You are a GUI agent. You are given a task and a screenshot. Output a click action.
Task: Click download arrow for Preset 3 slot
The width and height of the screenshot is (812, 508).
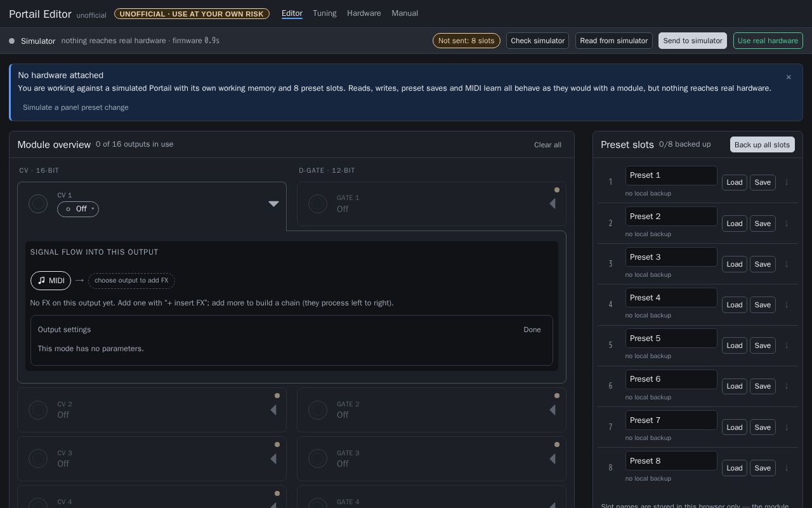[x=787, y=264]
